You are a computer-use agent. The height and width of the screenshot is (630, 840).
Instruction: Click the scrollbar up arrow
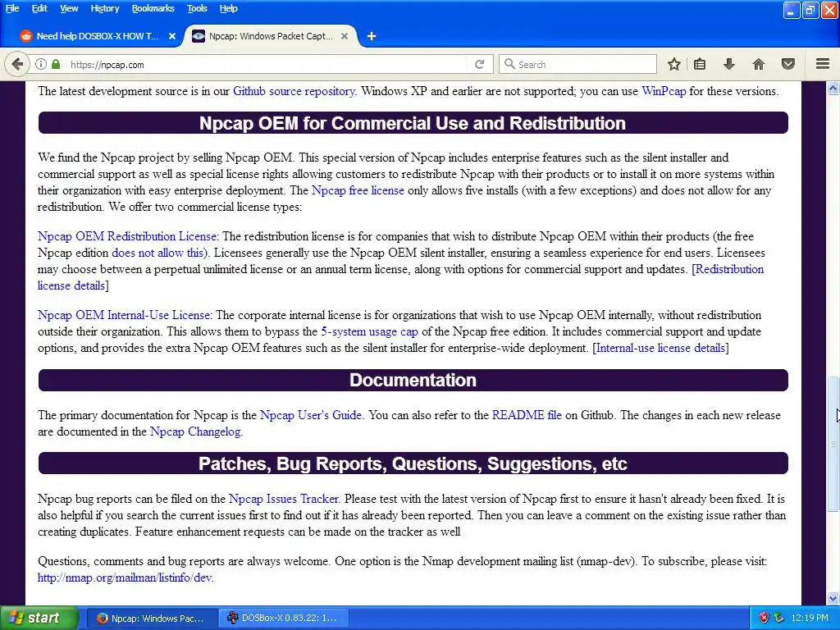tap(833, 88)
